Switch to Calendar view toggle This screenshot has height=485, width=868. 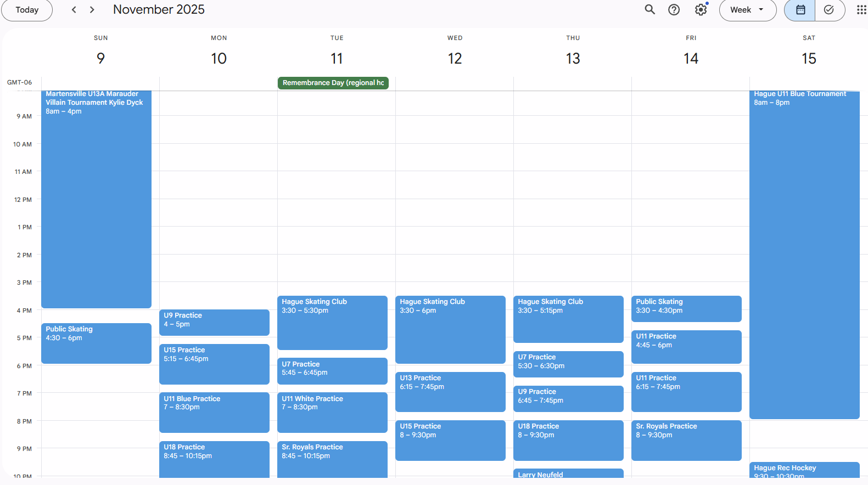(x=800, y=9)
